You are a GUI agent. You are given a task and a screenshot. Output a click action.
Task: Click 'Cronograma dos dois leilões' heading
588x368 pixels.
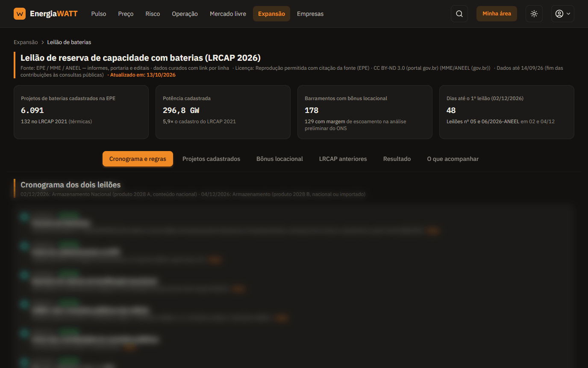coord(71,185)
